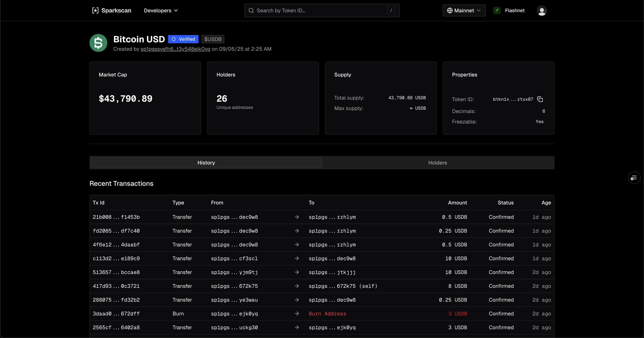Open sender address sp1pgs...cf3scl
Screen dimensions: 644x338
click(x=234, y=258)
